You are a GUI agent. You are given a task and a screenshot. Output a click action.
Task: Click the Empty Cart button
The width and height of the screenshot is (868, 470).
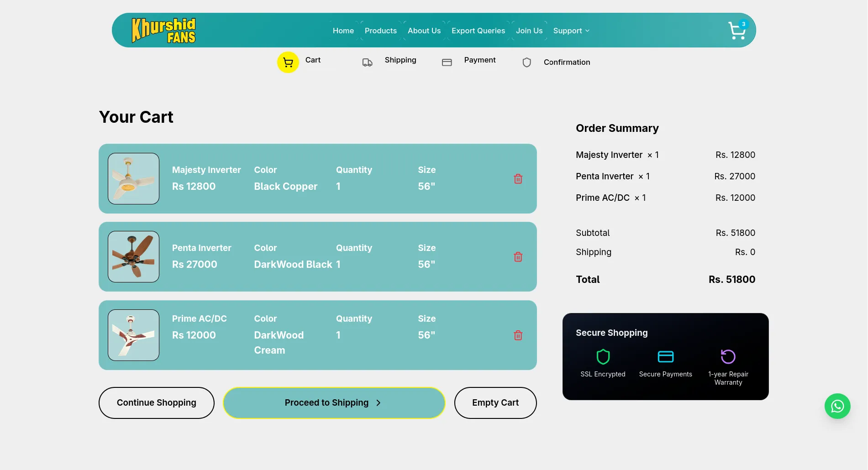[x=495, y=403]
